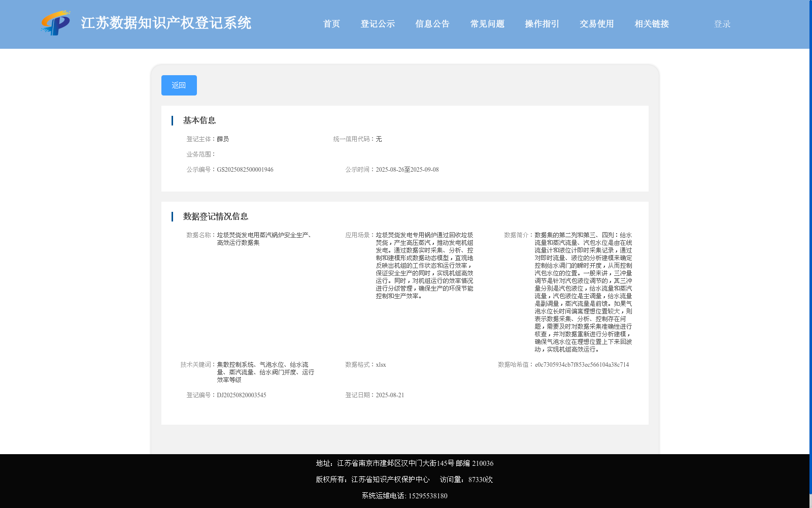Image resolution: width=812 pixels, height=508 pixels.
Task: Click the 数据登记情况信息 heading
Action: pos(216,216)
